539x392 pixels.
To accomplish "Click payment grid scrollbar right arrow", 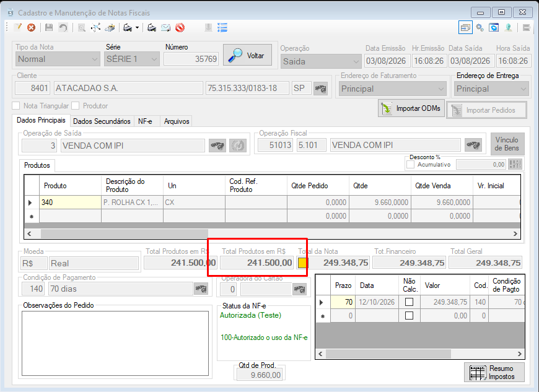I will (x=520, y=354).
